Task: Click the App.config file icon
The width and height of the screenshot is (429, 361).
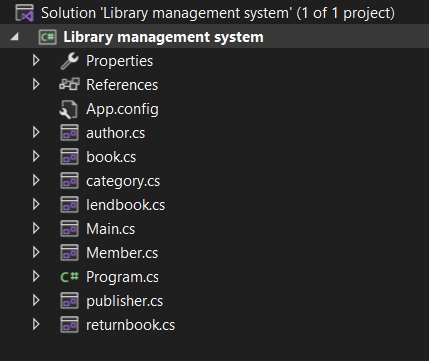Action: (x=69, y=109)
